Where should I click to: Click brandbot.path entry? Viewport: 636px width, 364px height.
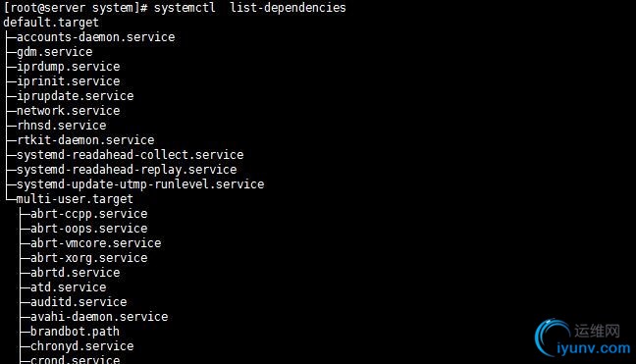coord(75,332)
